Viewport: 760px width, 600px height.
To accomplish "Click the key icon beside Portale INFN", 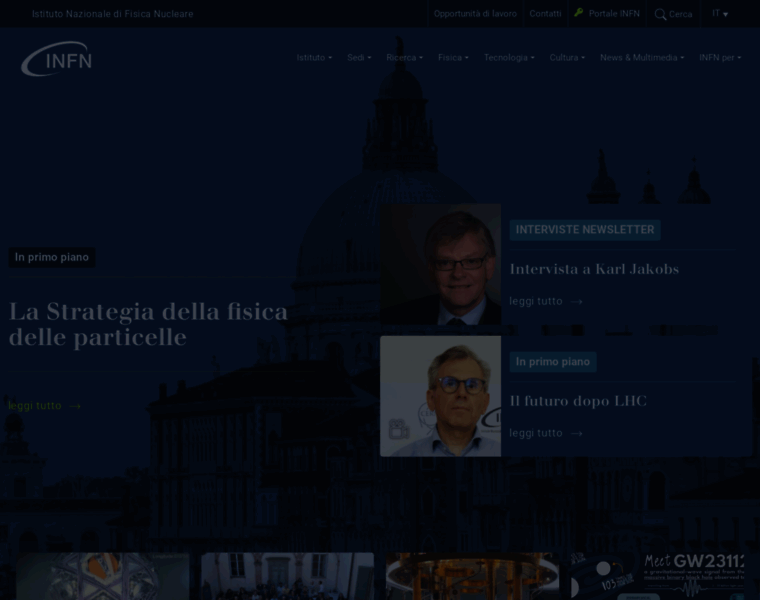I will (x=578, y=13).
